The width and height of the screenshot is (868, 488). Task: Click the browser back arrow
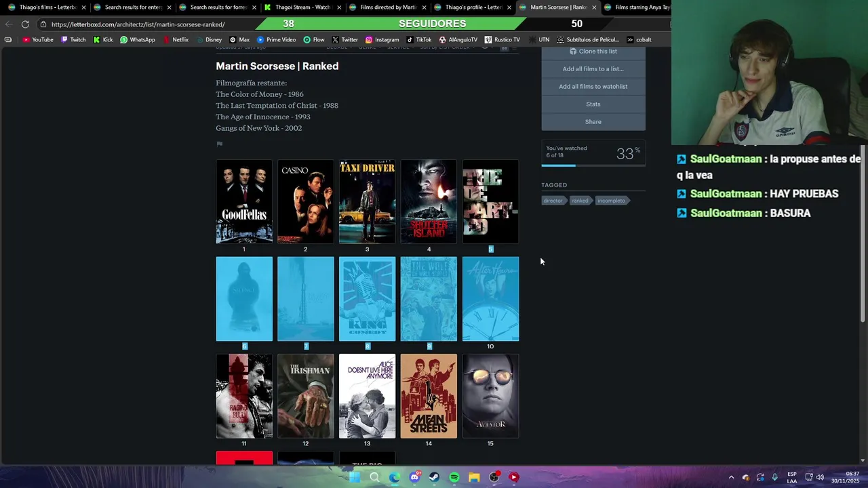point(9,24)
